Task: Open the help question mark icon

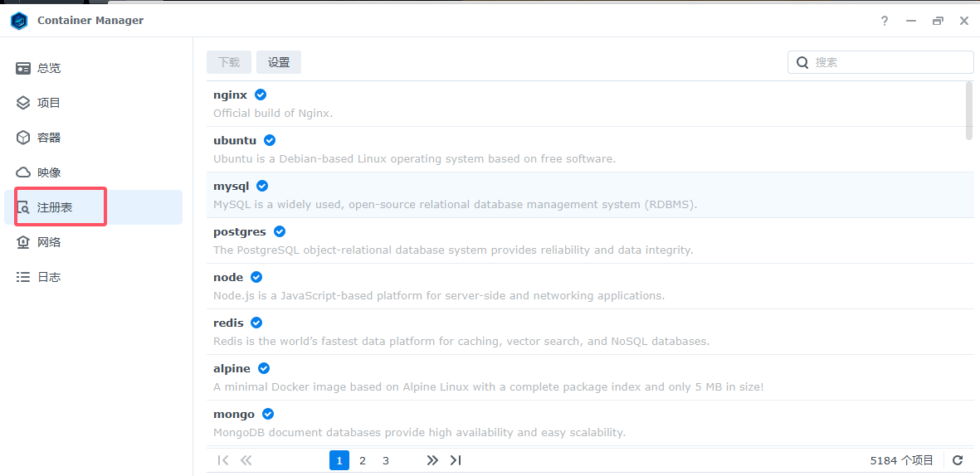Action: pos(885,22)
